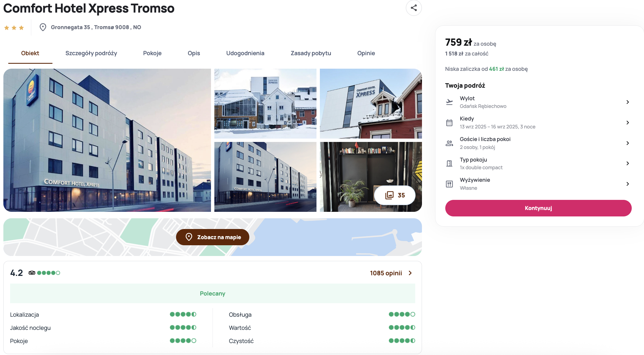Viewport: 644px width, 355px height.
Task: Go to the Opis tab
Action: 194,53
